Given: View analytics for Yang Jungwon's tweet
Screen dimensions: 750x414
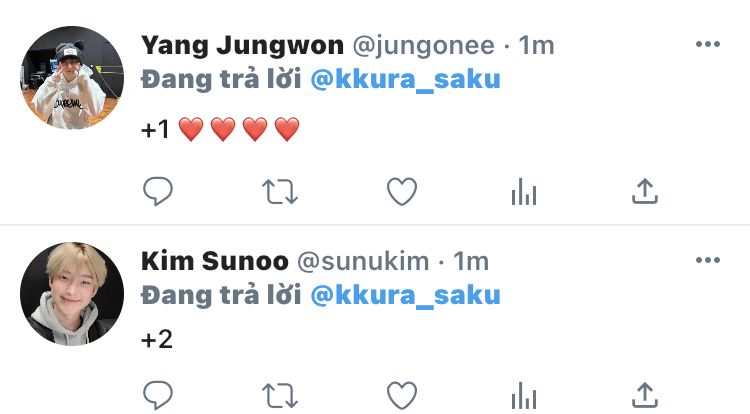Looking at the screenshot, I should click(x=524, y=192).
